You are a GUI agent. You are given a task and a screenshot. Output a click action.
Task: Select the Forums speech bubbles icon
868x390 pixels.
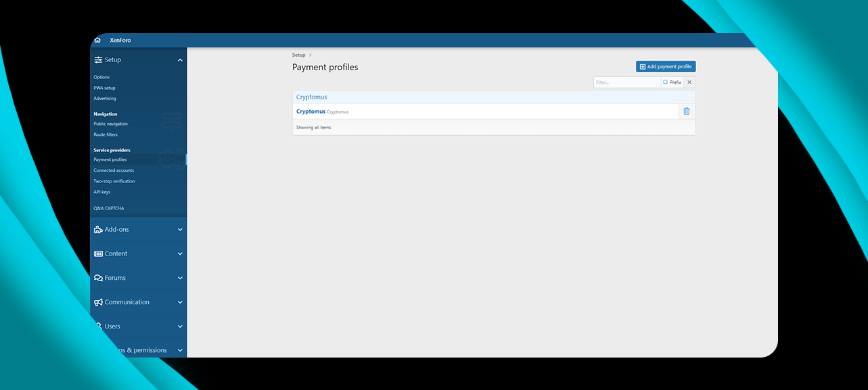point(98,278)
